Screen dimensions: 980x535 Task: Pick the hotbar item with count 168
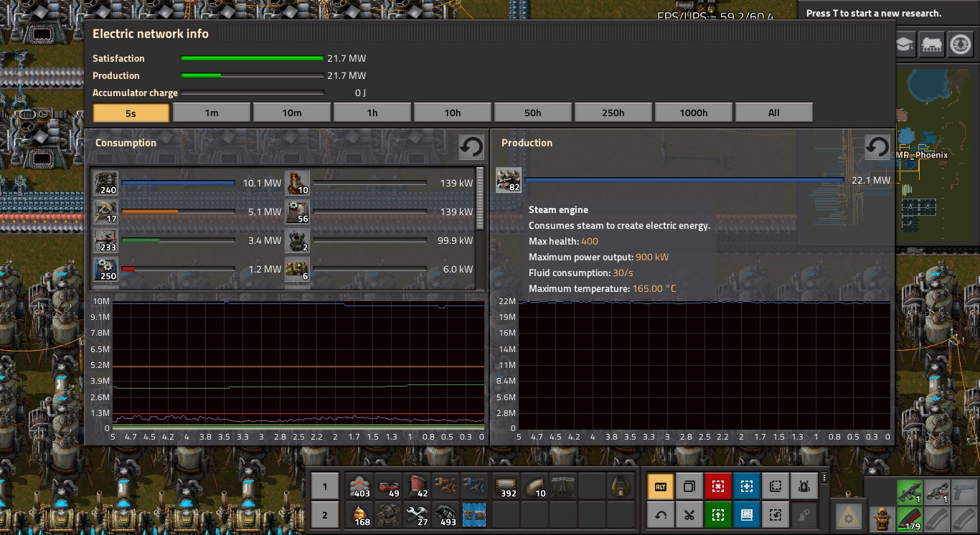359,514
